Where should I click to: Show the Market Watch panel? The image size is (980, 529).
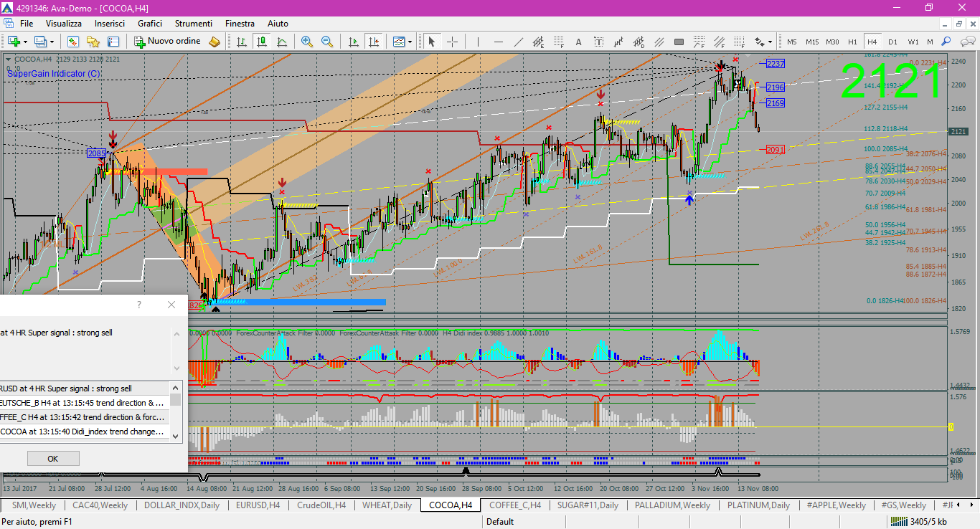(73, 42)
